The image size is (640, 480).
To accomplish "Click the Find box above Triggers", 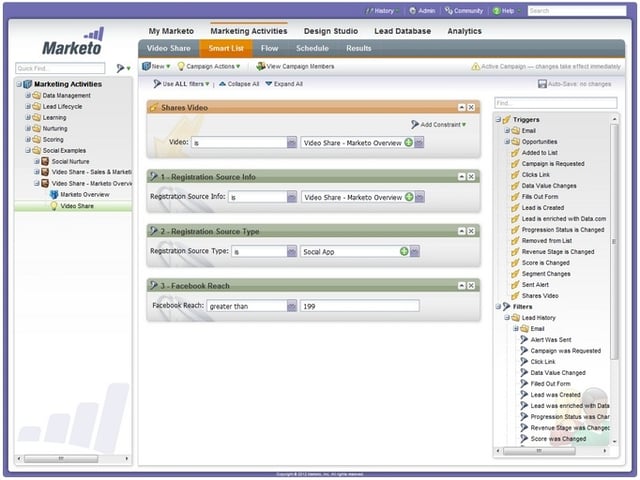I will click(x=556, y=103).
